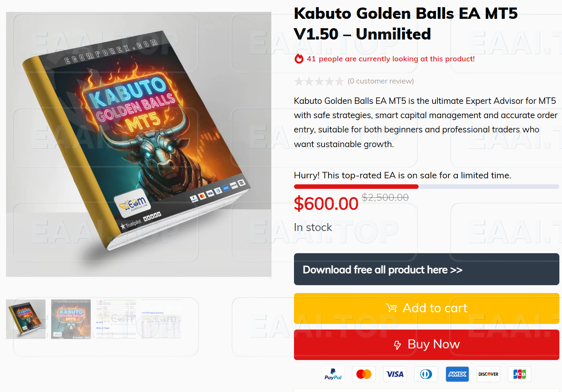Select the PayPal payment icon
Screen dimensions: 562x392
[333, 374]
